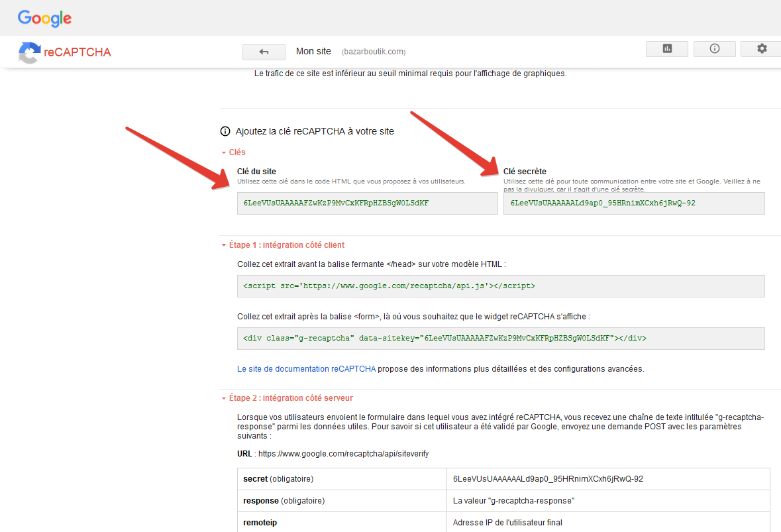Collapse the Clés section
This screenshot has height=532, width=781.
point(234,152)
